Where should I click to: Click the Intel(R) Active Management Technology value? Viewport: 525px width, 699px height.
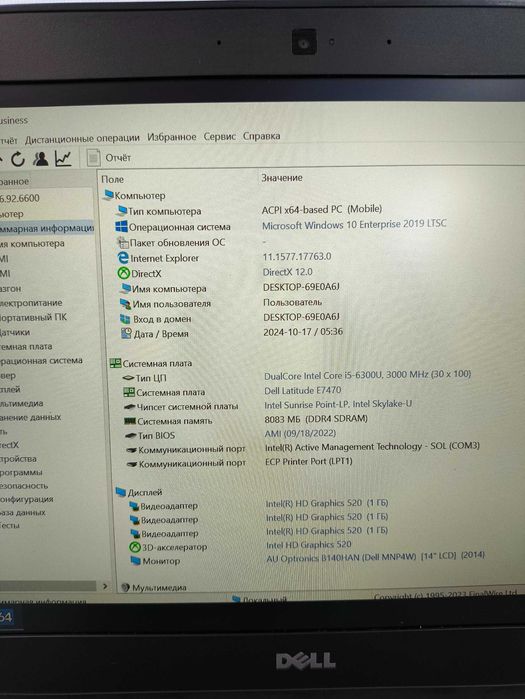point(372,447)
